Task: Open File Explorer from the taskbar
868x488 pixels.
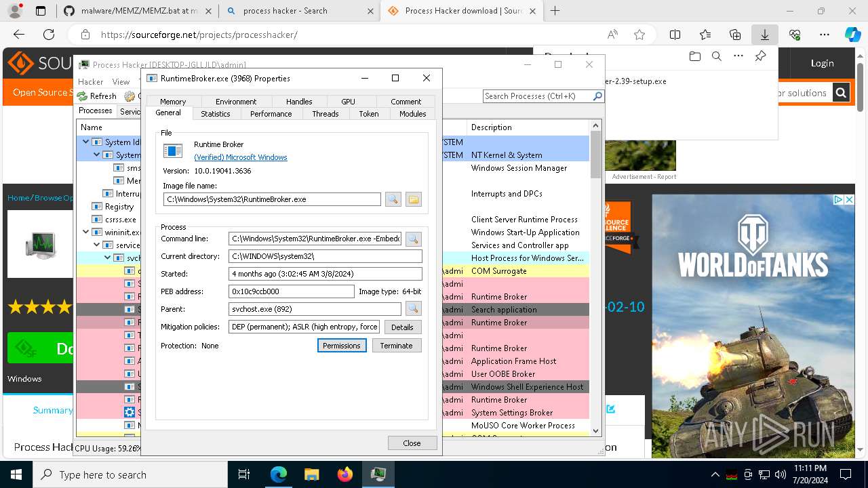Action: click(x=312, y=474)
